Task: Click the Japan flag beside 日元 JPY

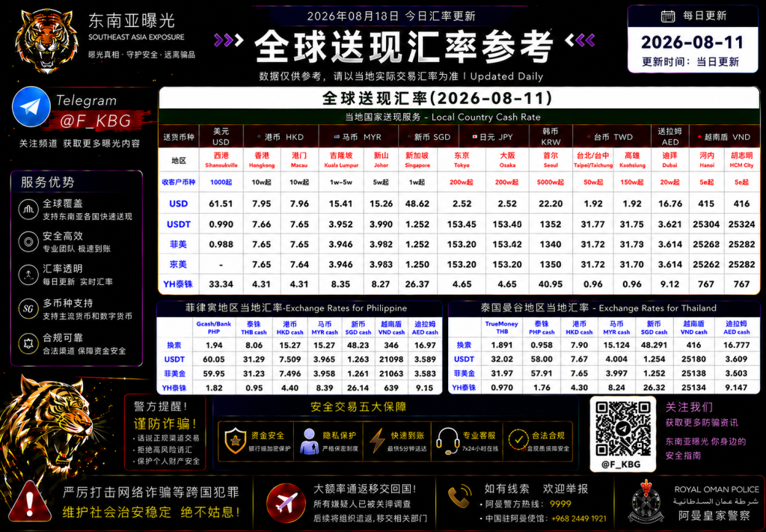Action: [474, 137]
